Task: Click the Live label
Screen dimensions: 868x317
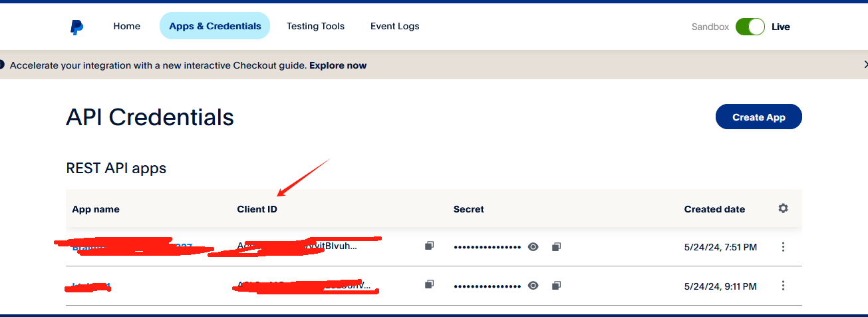Action: point(781,27)
